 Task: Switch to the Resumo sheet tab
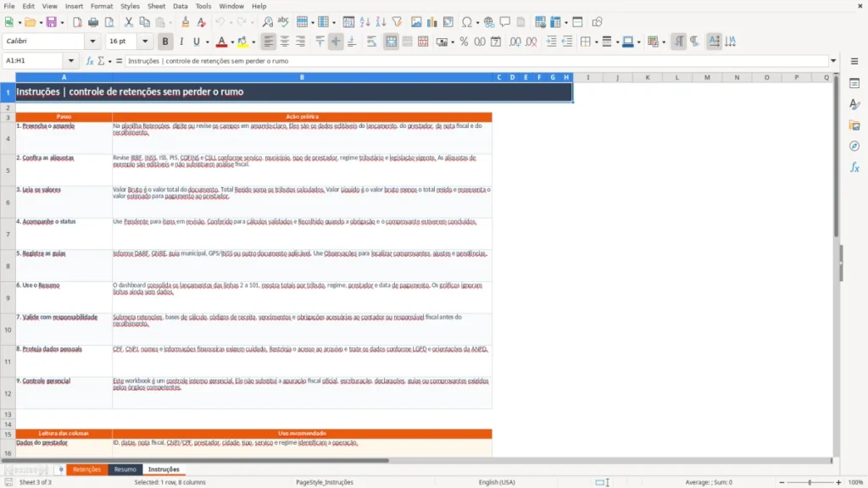(125, 469)
